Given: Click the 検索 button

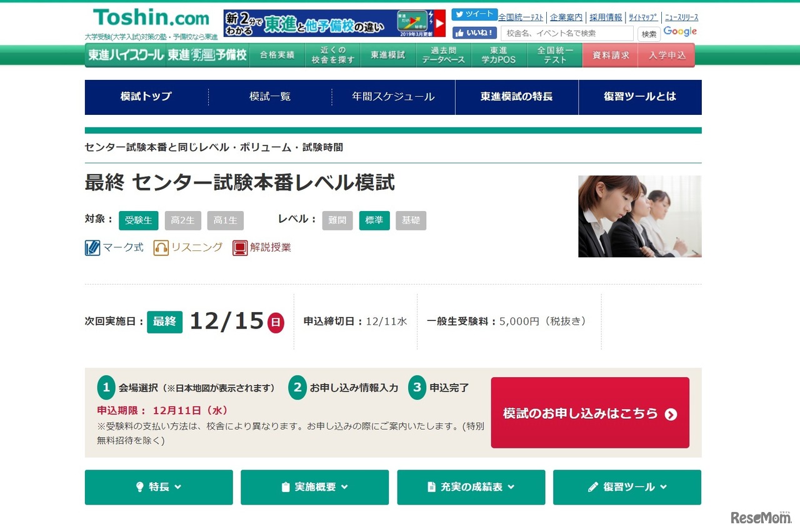Looking at the screenshot, I should (649, 34).
